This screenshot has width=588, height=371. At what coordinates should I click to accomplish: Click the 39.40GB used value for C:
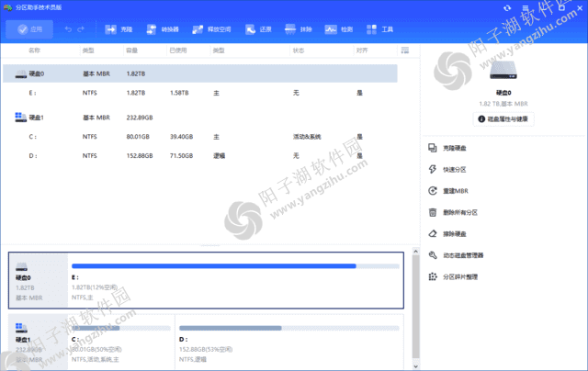182,137
